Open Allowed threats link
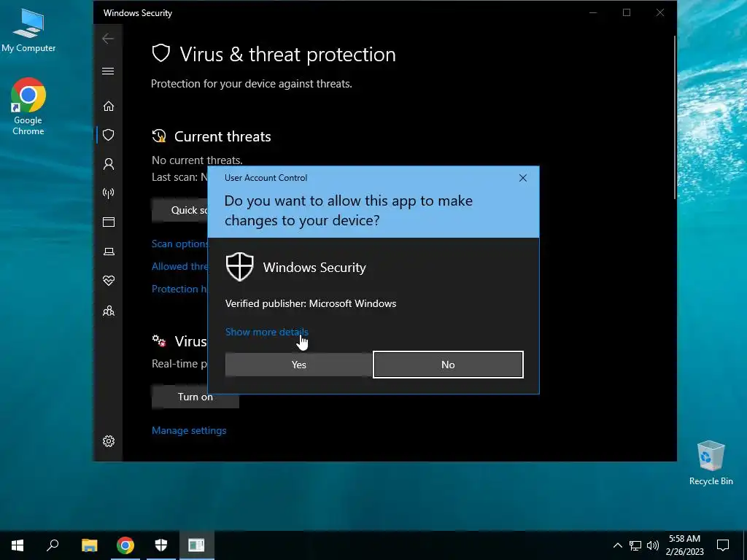The height and width of the screenshot is (560, 747). [x=180, y=267]
